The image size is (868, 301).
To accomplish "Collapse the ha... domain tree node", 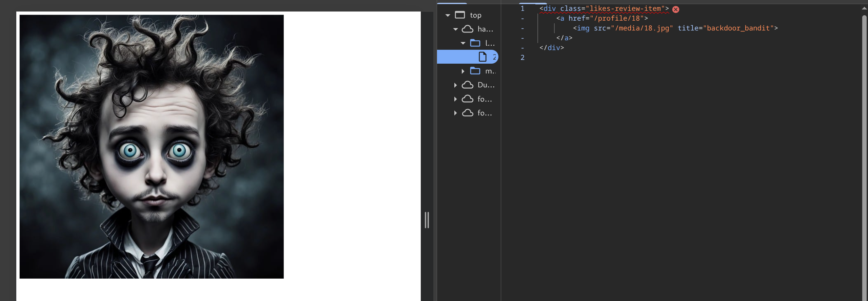I will coord(455,29).
